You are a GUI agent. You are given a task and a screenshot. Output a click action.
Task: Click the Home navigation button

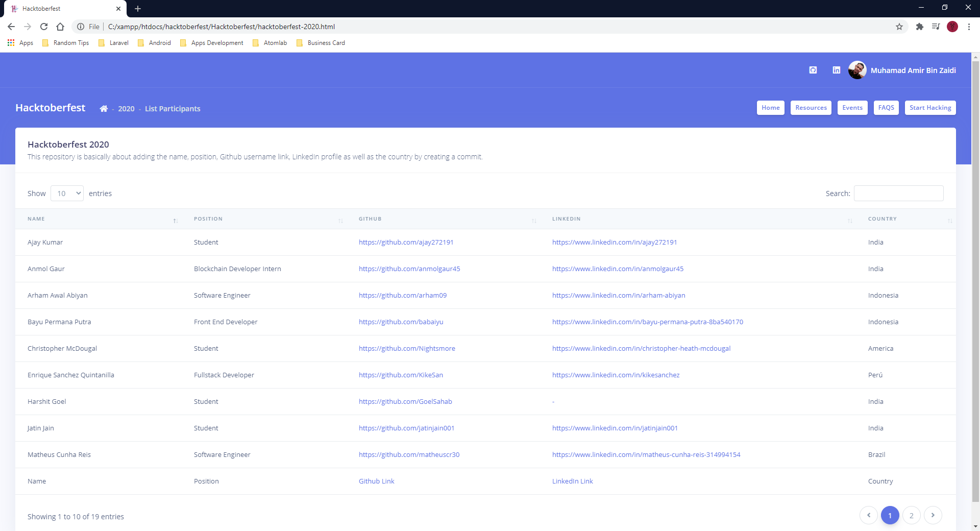pos(771,108)
